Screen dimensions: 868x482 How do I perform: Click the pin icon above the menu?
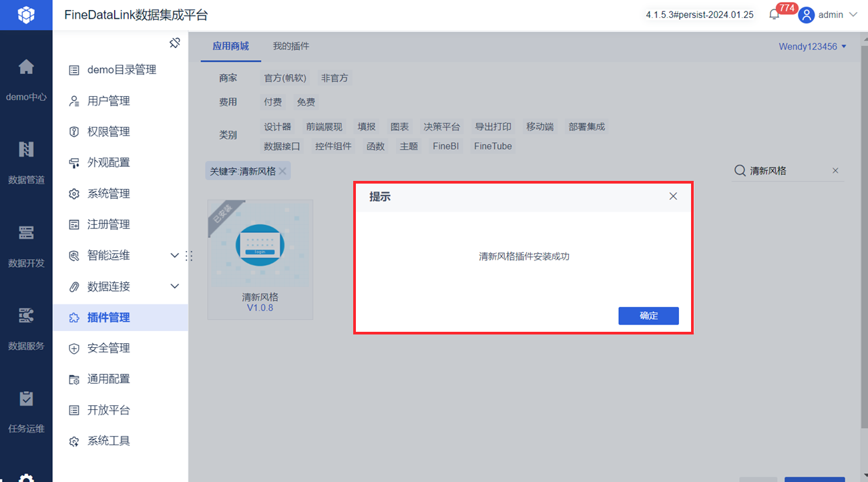coord(175,43)
